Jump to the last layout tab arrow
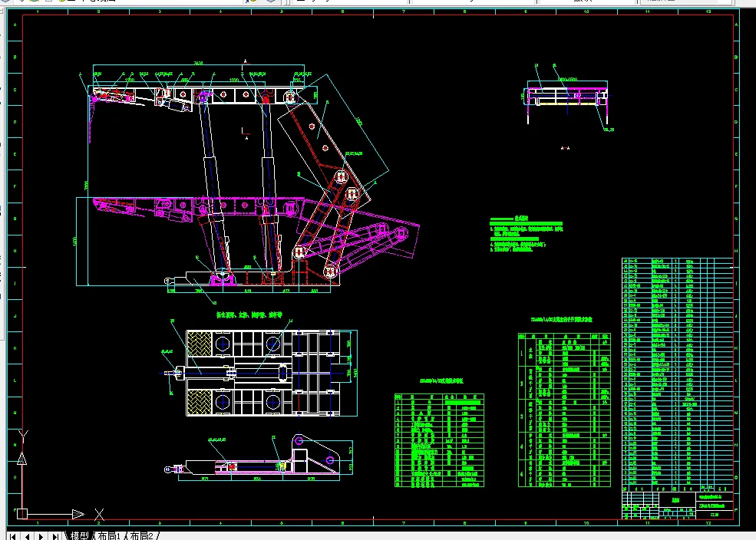 (55, 535)
